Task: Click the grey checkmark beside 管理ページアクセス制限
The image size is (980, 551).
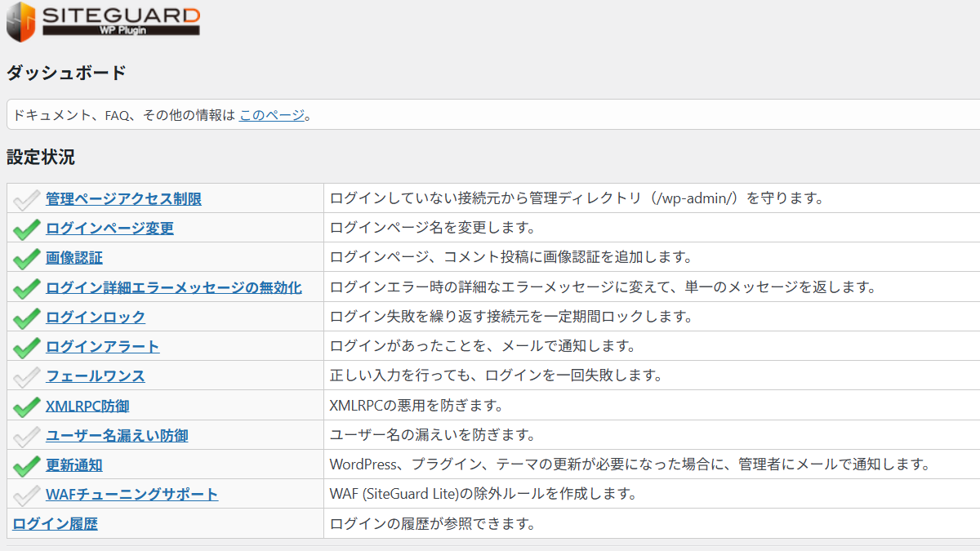Action: 27,198
